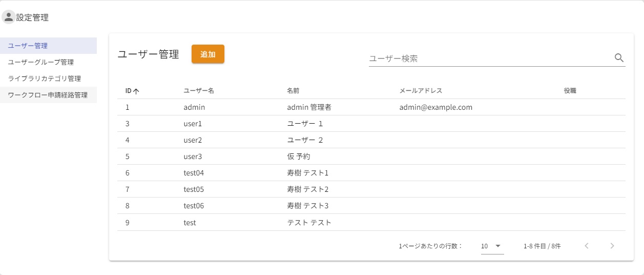Viewport: 644px width, 275px height.
Task: Open the rows-per-page dropdown
Action: click(x=492, y=246)
